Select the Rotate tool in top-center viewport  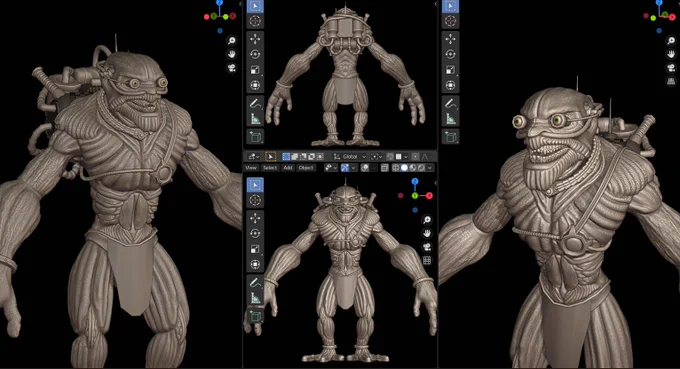pos(255,54)
